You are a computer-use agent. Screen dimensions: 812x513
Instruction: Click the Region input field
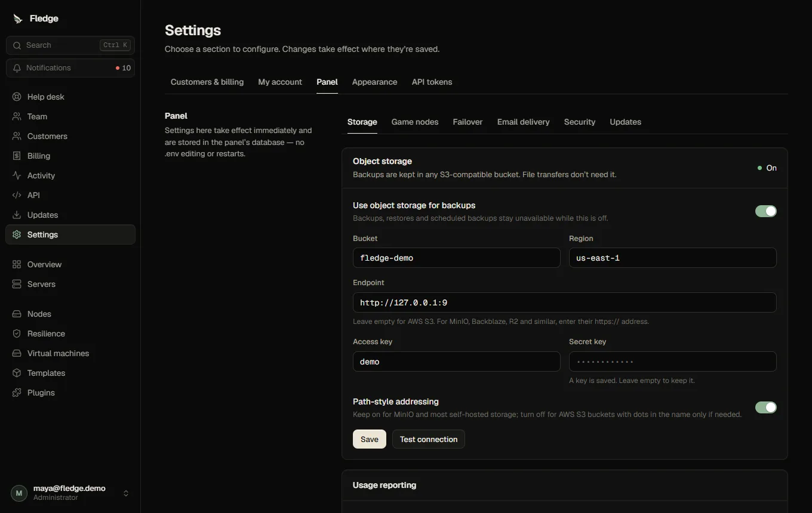point(673,258)
